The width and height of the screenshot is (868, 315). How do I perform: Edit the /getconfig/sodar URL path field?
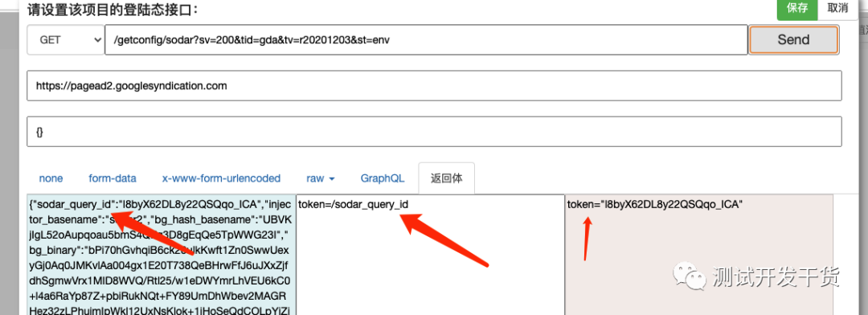click(426, 40)
